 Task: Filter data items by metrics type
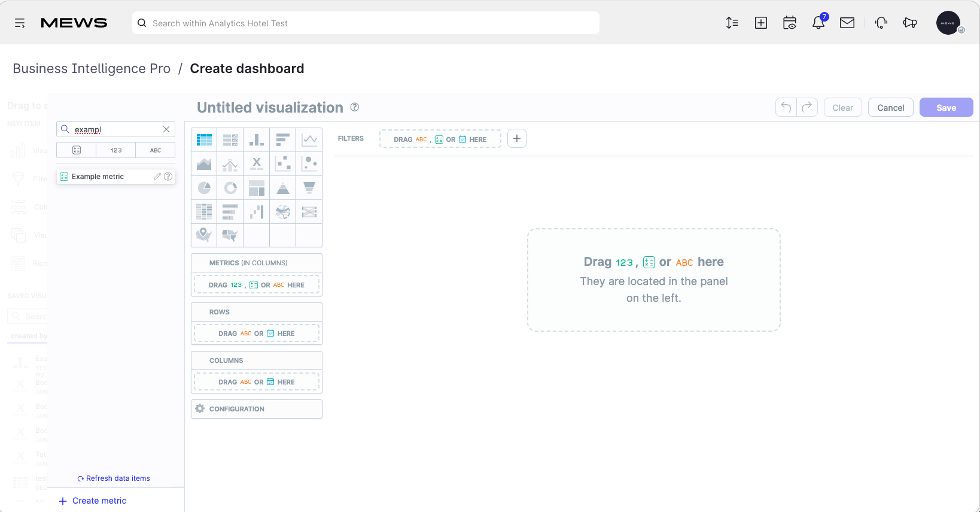point(77,150)
